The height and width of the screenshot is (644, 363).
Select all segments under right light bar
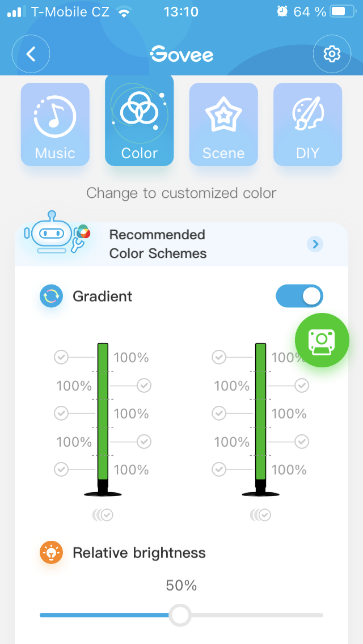coord(261,515)
